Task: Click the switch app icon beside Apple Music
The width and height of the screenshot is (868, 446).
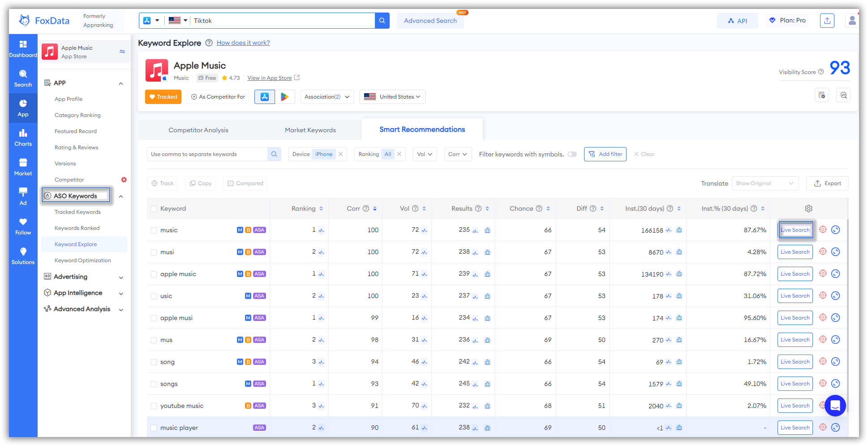Action: (x=122, y=52)
